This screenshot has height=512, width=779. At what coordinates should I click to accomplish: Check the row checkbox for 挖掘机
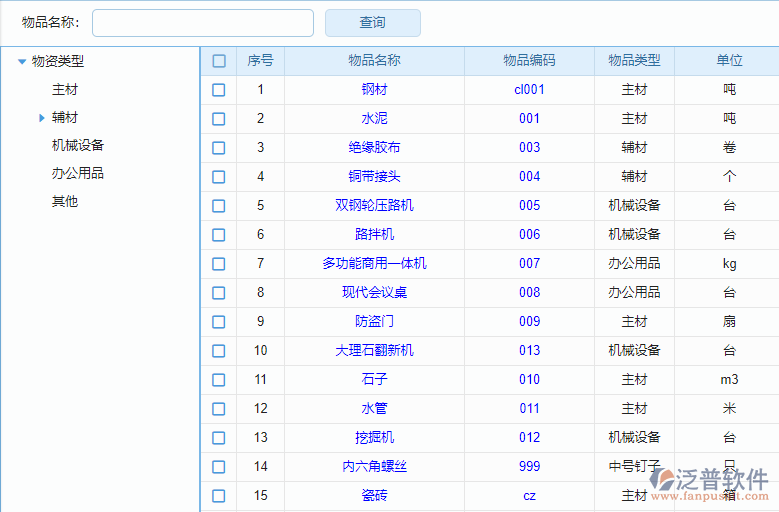[x=219, y=438]
